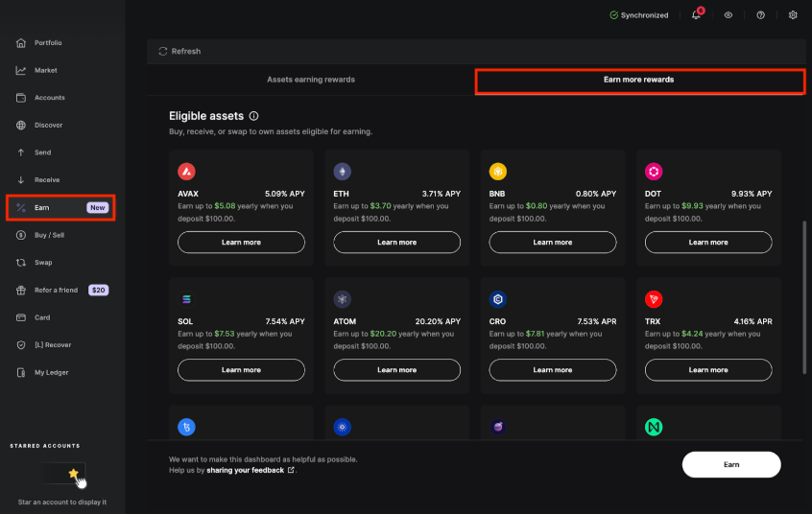The image size is (812, 514).
Task: Click Learn more under ATOM
Action: pyautogui.click(x=396, y=370)
